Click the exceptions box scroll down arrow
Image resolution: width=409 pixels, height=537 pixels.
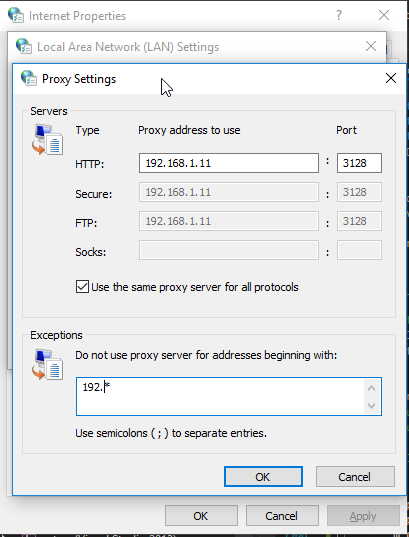[x=371, y=406]
